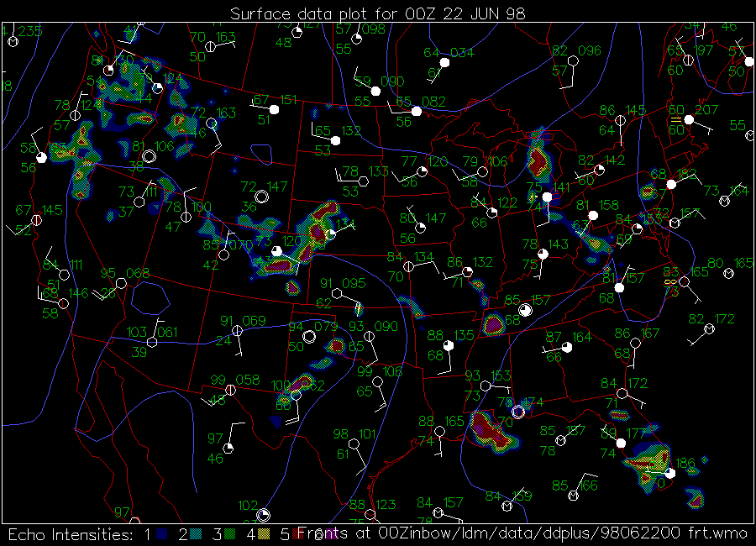Click the yellow haze symbol beside temperature 83
Viewport: 756px width, 546px height.
point(671,283)
